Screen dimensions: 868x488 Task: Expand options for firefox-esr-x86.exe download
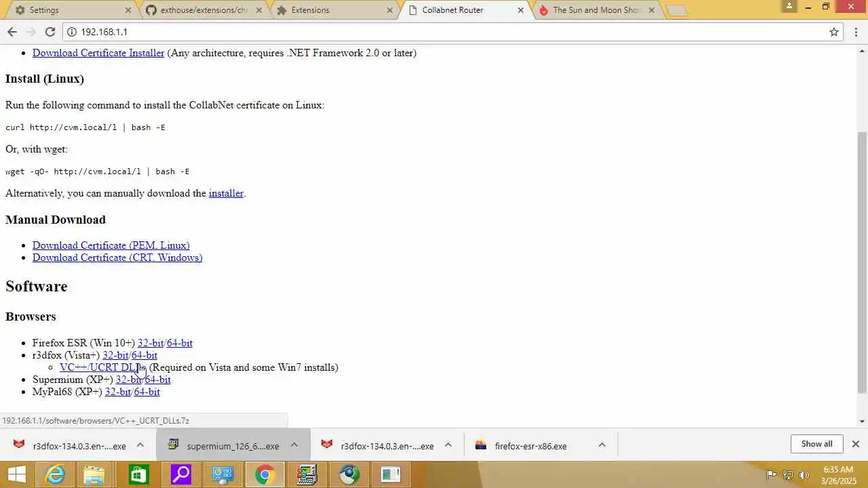(x=601, y=445)
